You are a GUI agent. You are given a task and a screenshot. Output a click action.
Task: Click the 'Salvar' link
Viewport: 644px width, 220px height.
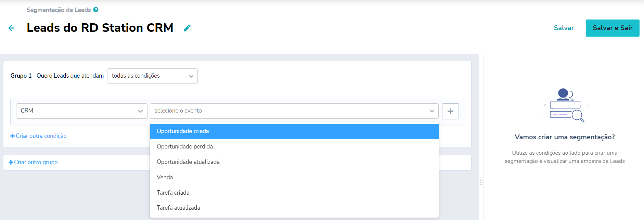coord(564,28)
